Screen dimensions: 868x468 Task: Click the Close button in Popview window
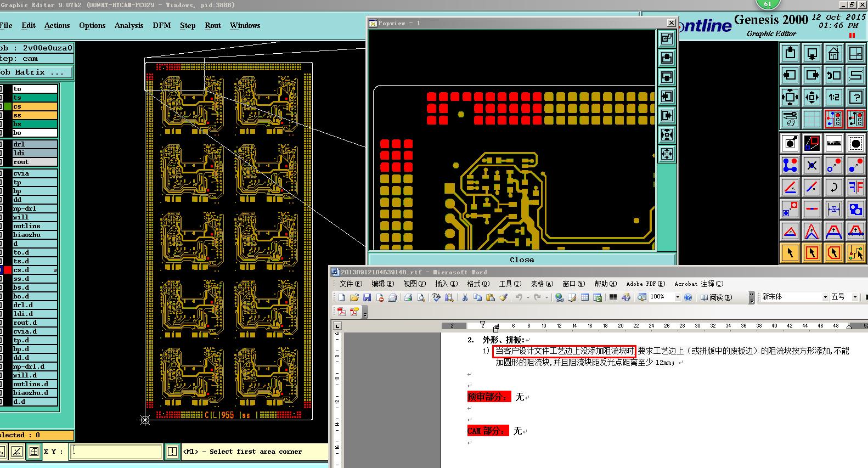coord(521,260)
